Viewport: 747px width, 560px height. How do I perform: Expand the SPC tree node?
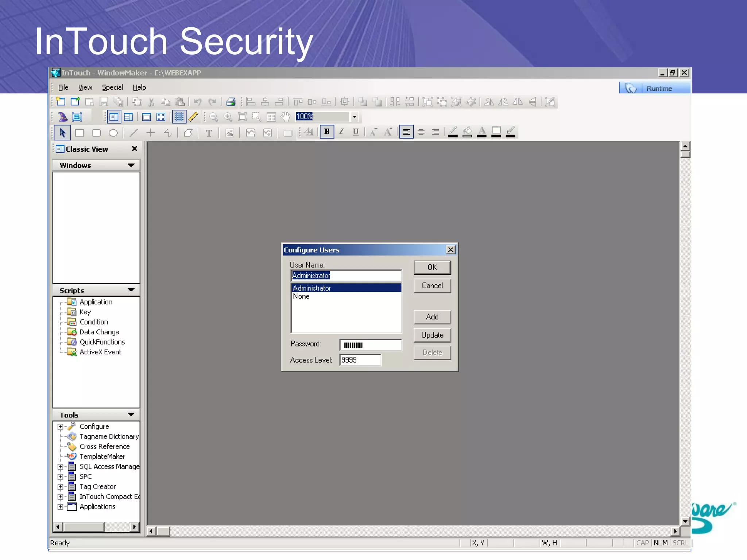pos(61,477)
